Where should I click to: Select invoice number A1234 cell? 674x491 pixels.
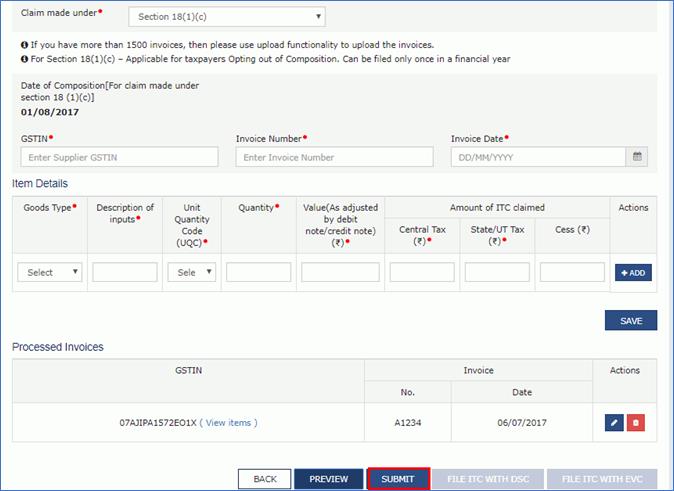coord(407,423)
